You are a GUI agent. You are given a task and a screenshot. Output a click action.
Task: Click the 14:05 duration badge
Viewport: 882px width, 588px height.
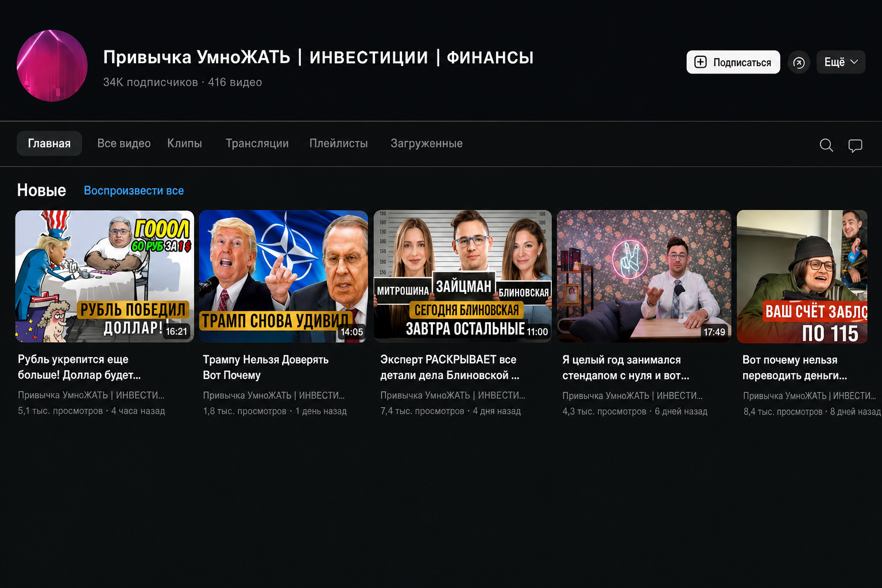pyautogui.click(x=352, y=332)
